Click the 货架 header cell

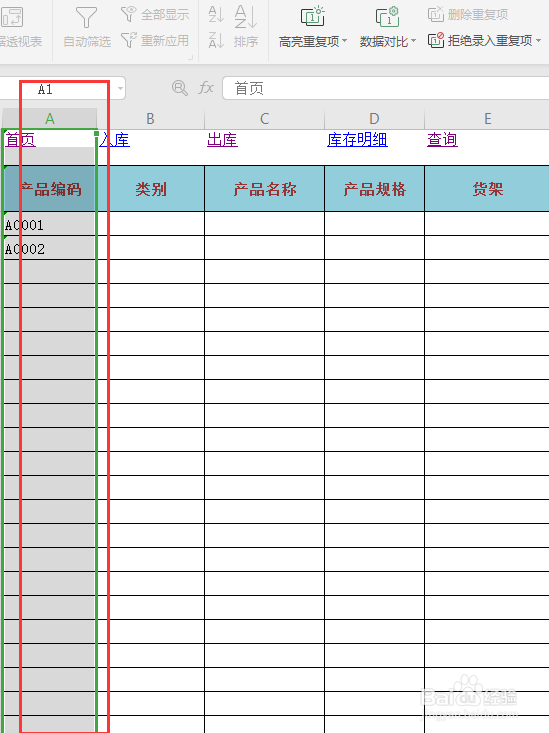pos(487,189)
